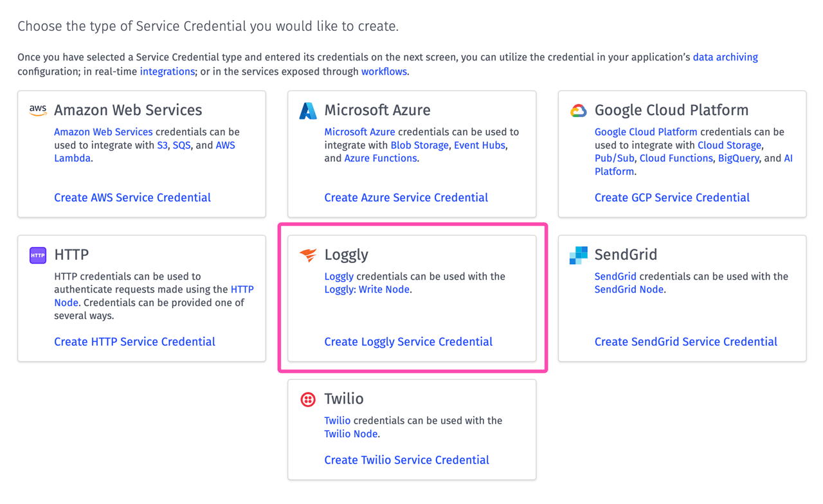Click the SendGrid logo icon
The width and height of the screenshot is (823, 504).
pos(577,254)
